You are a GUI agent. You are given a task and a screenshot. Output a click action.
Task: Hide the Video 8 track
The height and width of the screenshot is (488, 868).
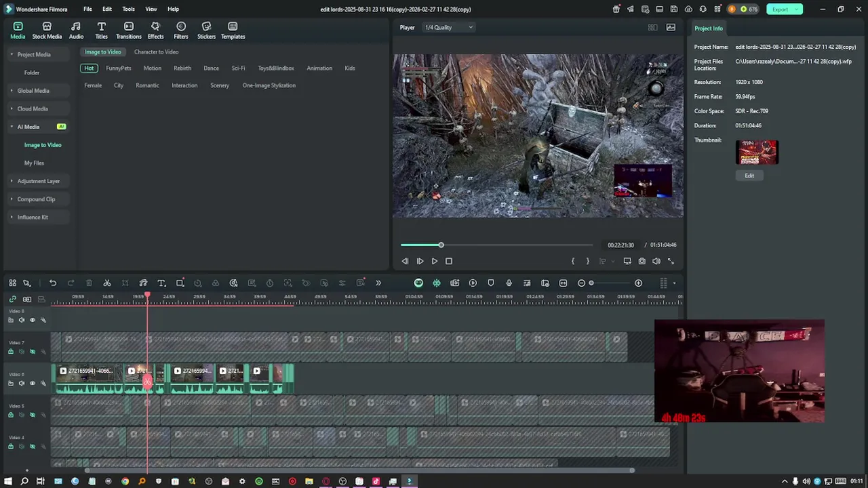(32, 320)
